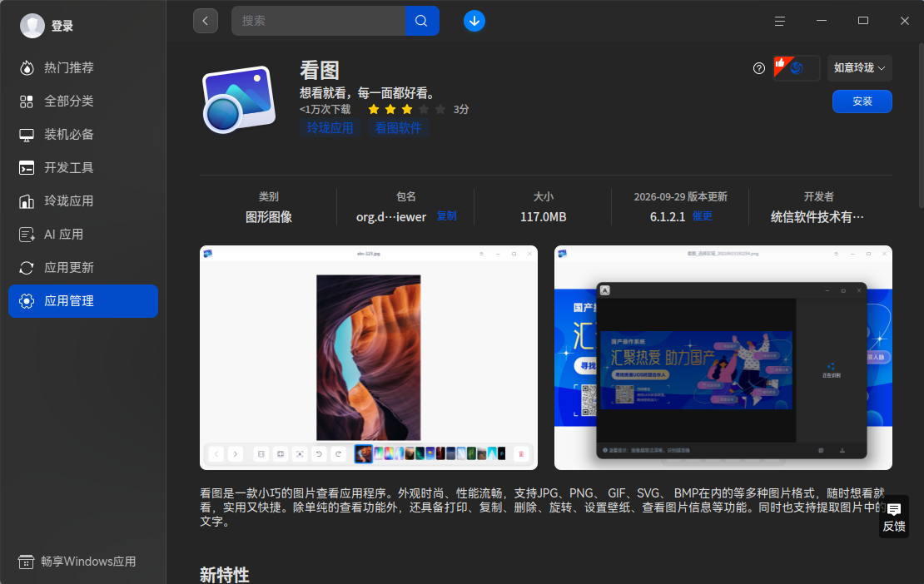Click the 新特性 heading

click(225, 575)
